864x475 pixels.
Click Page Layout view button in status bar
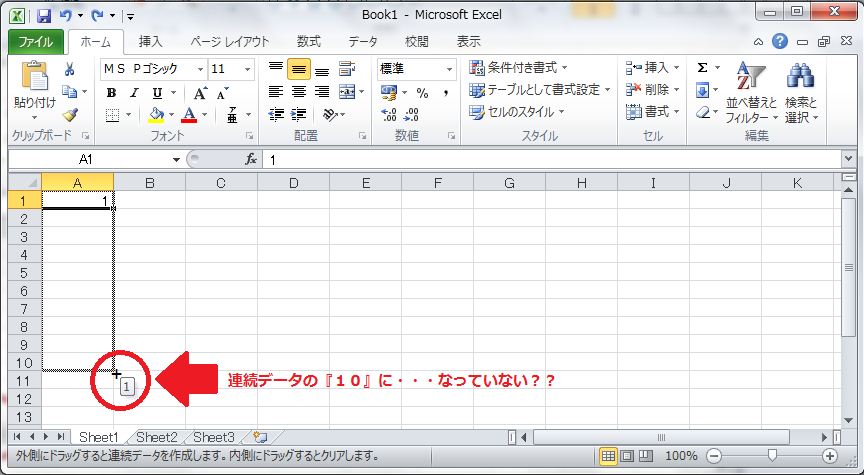[627, 456]
